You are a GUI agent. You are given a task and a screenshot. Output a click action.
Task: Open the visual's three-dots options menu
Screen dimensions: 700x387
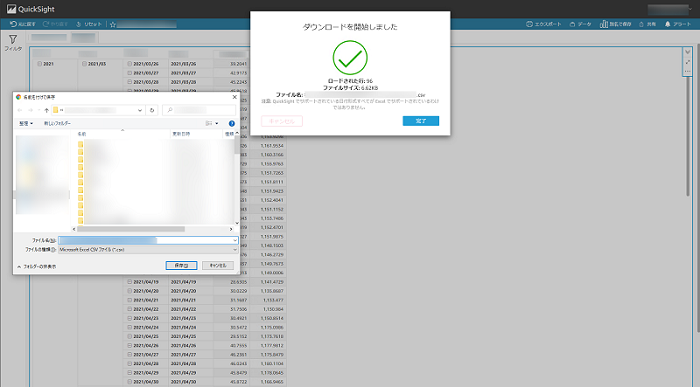pyautogui.click(x=688, y=71)
